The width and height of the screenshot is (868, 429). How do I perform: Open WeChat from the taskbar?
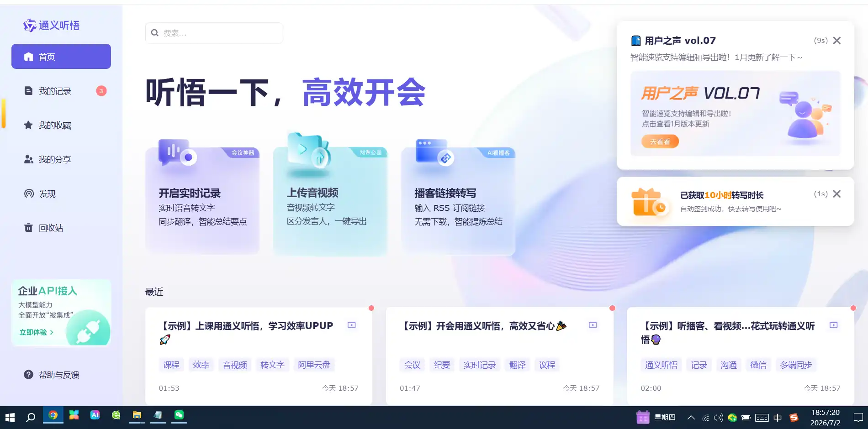tap(179, 415)
